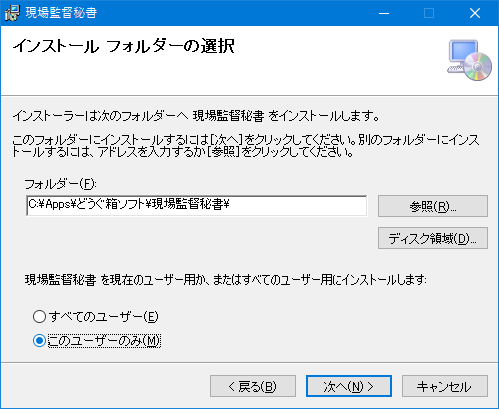Viewport: 499px width, 409px height.
Task: Click the computer and CD icon in the header
Action: [x=469, y=60]
